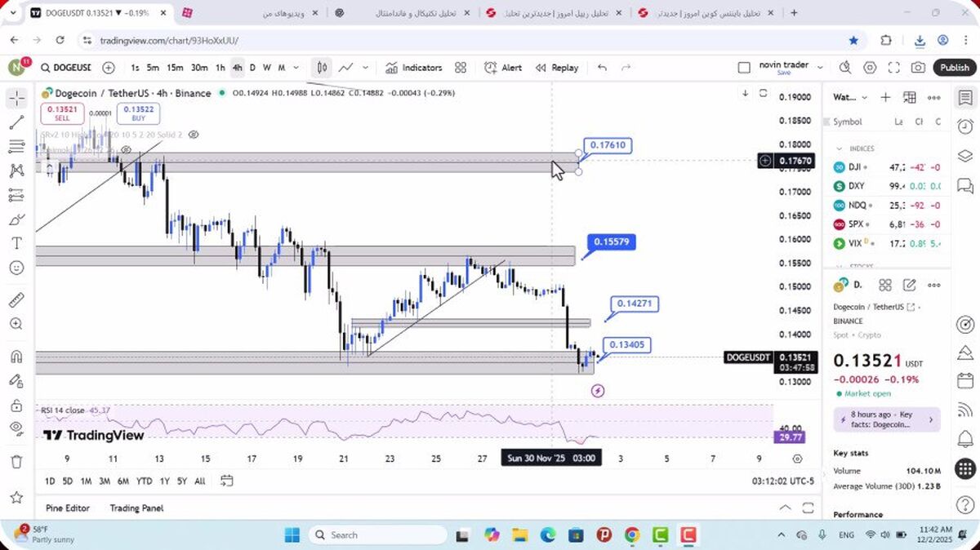Viewport: 980px width, 550px height.
Task: Open Key facts Dogecoin news item
Action: [x=887, y=419]
